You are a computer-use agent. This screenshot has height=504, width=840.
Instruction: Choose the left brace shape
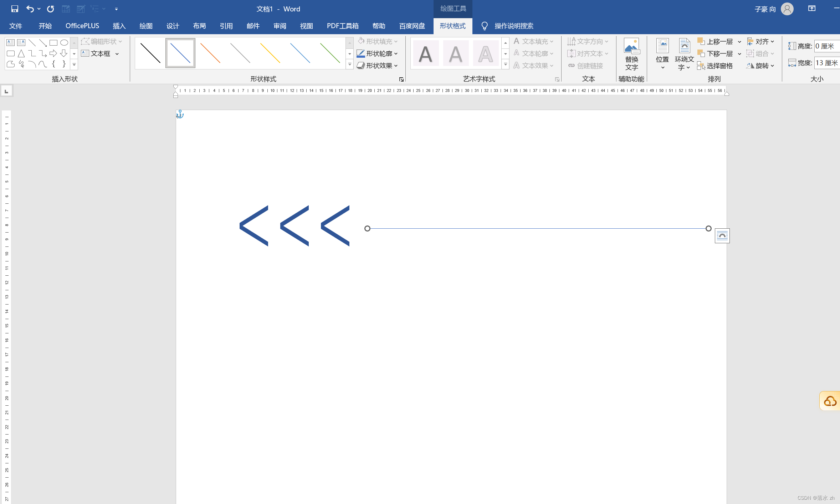click(x=53, y=64)
